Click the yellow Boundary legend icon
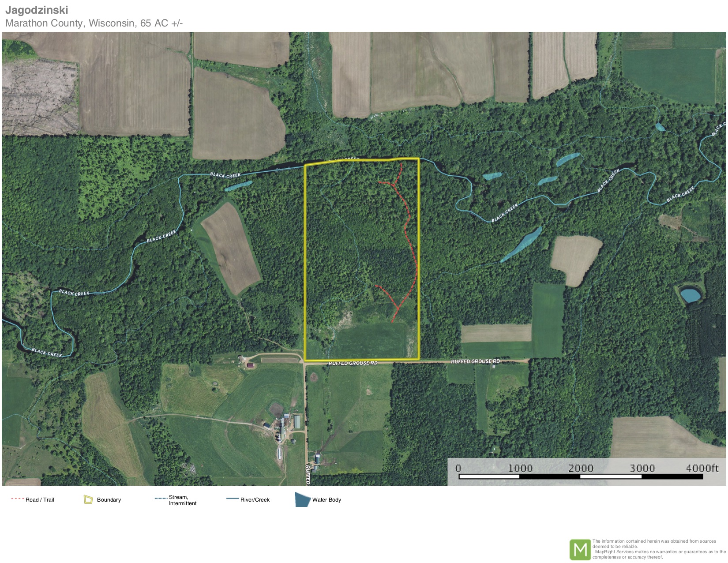Screen dimensions: 728x563 pos(88,499)
